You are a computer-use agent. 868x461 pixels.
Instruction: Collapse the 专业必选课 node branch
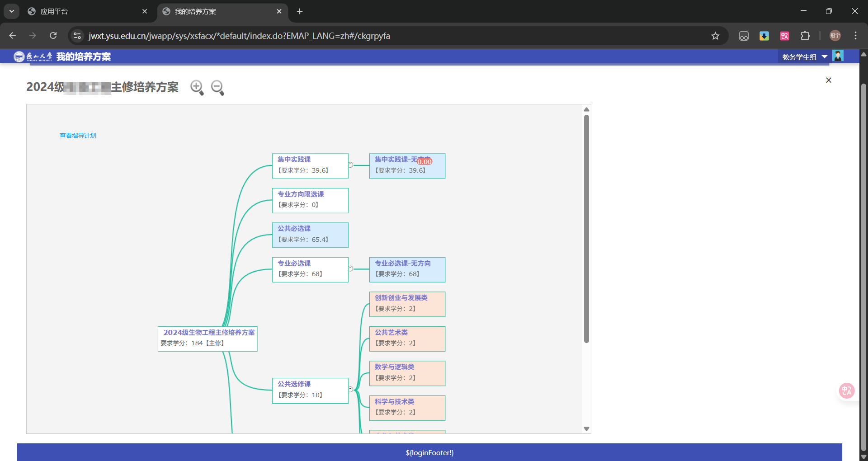coord(351,268)
